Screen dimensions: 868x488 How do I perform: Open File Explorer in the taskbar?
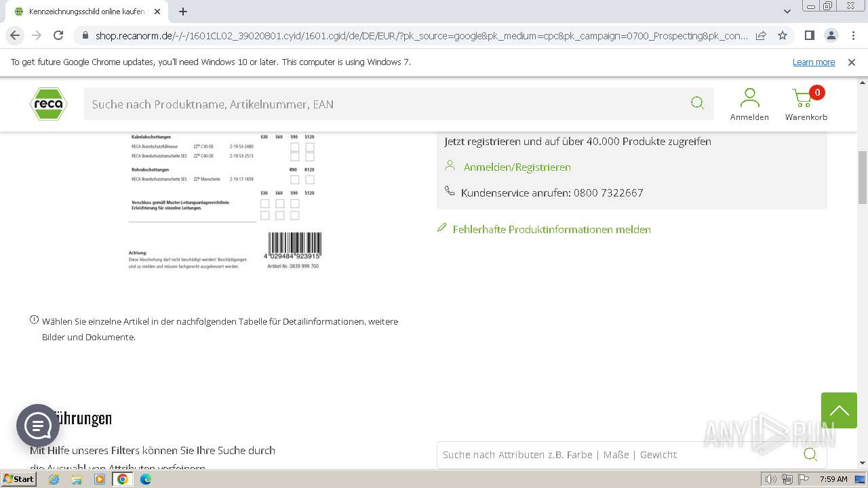(x=77, y=479)
